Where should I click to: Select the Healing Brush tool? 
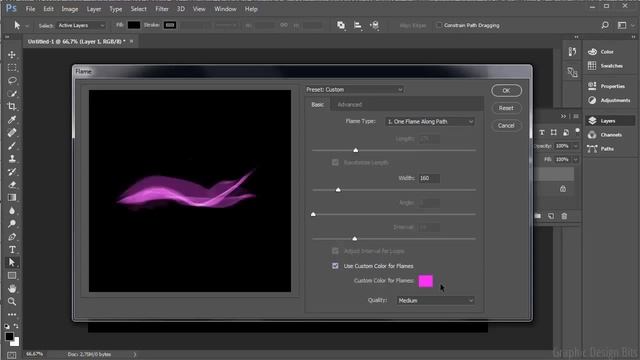tap(12, 133)
